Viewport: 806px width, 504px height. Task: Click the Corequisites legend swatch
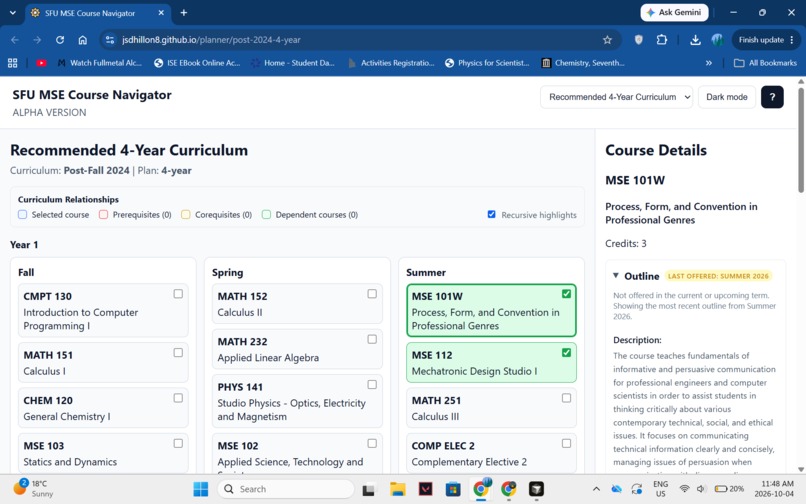186,214
